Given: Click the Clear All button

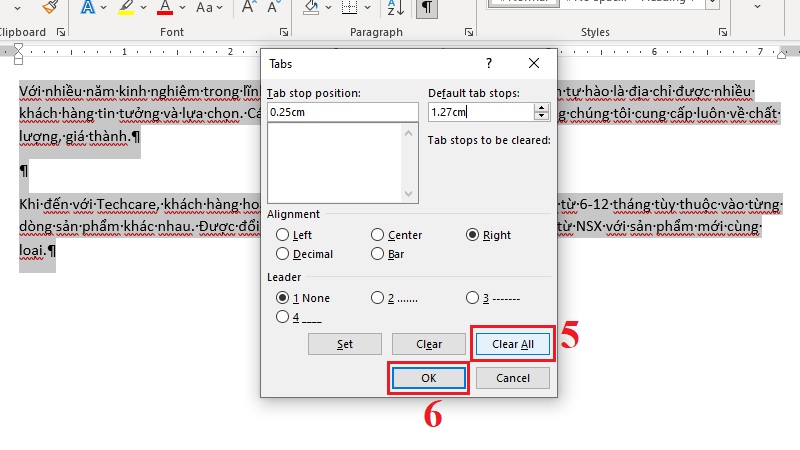Looking at the screenshot, I should [x=513, y=344].
